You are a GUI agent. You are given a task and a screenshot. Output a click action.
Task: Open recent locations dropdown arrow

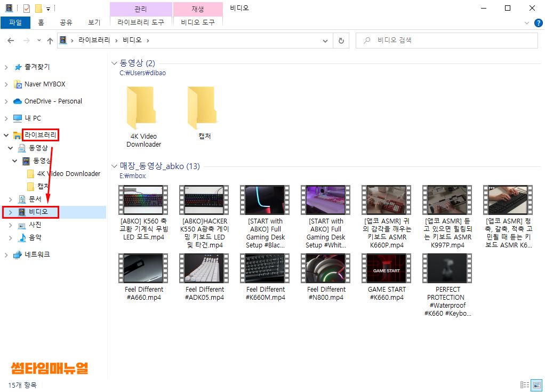pos(39,41)
